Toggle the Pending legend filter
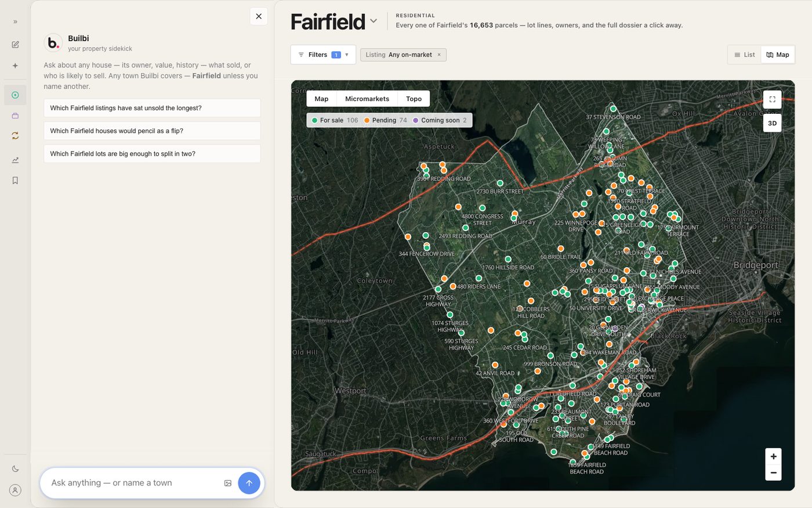 coord(385,120)
